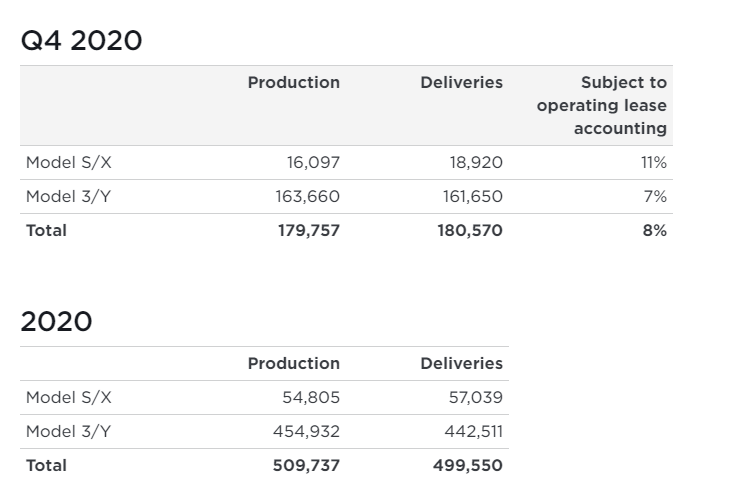The height and width of the screenshot is (488, 740).
Task: Click 'Subject to operating lease accounting' header
Action: click(602, 105)
